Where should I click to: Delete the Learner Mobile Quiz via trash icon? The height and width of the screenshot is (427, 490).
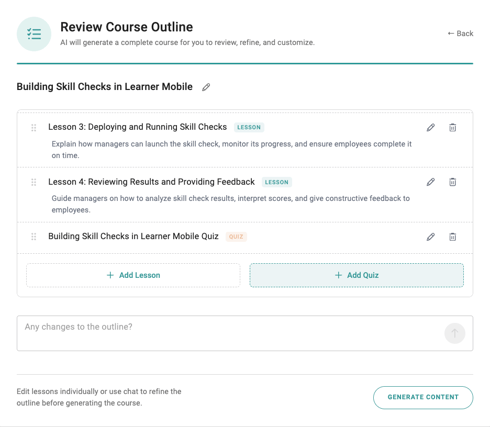click(452, 237)
